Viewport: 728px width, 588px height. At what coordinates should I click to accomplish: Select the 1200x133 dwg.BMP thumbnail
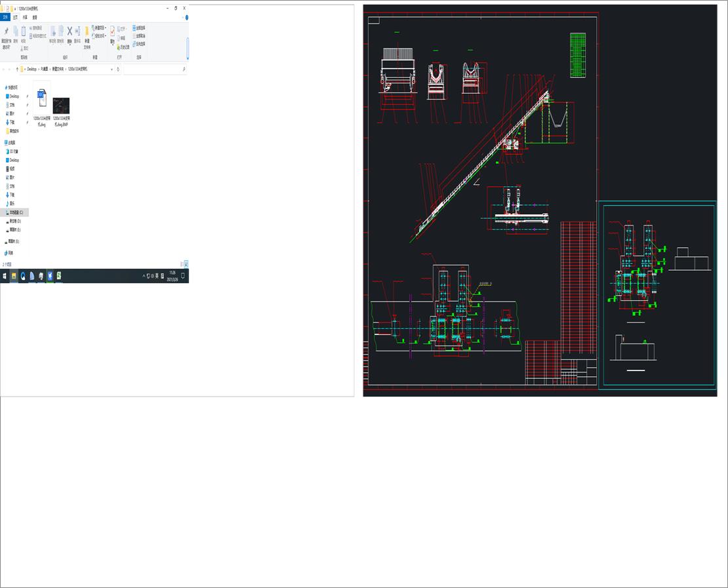point(60,107)
